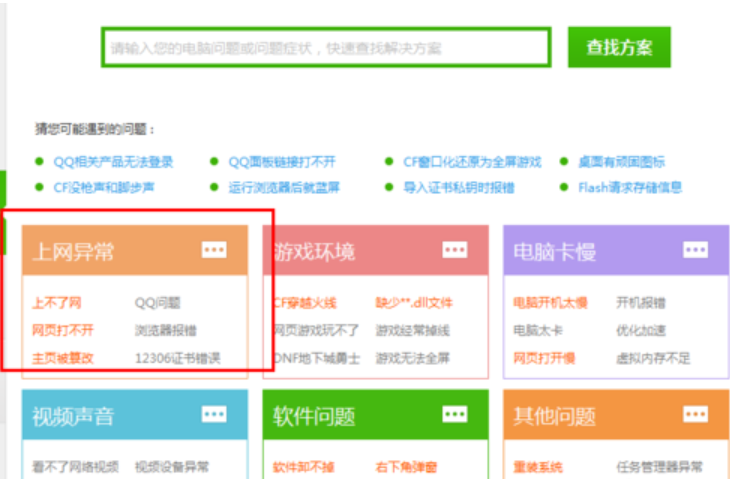The height and width of the screenshot is (479, 730).
Task: Open the ellipsis menu on 其他问题 card
Action: (x=695, y=414)
